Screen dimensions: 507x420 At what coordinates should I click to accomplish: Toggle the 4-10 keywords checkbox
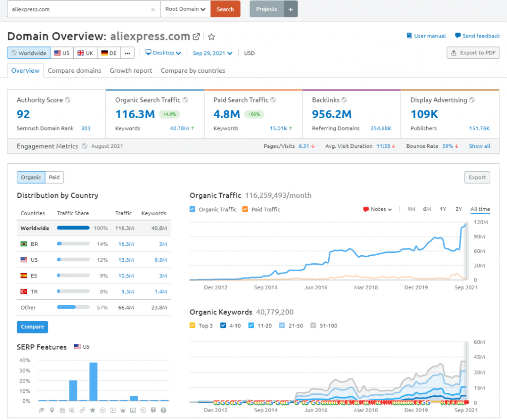pyautogui.click(x=223, y=326)
